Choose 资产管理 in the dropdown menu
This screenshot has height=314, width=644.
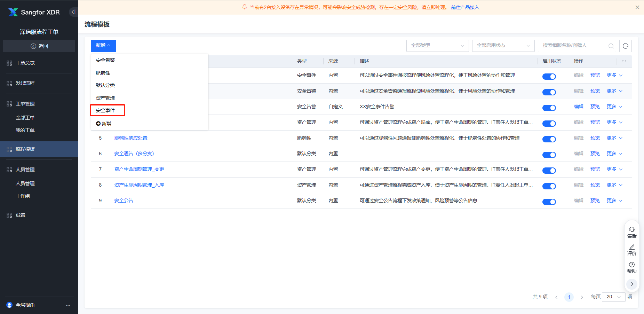105,98
